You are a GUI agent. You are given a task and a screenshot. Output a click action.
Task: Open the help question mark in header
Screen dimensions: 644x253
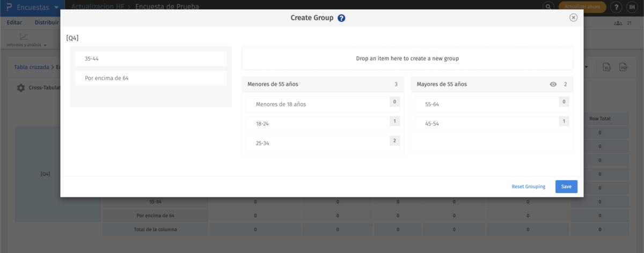pyautogui.click(x=617, y=7)
